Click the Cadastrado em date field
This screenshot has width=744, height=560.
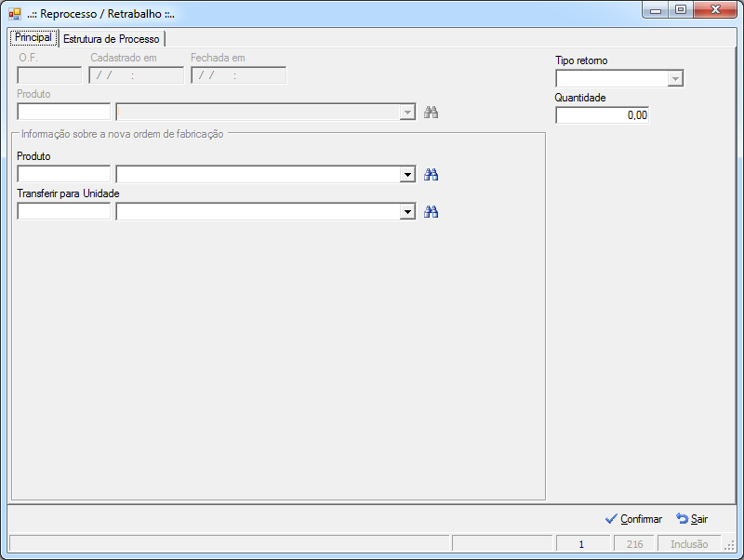[x=136, y=75]
